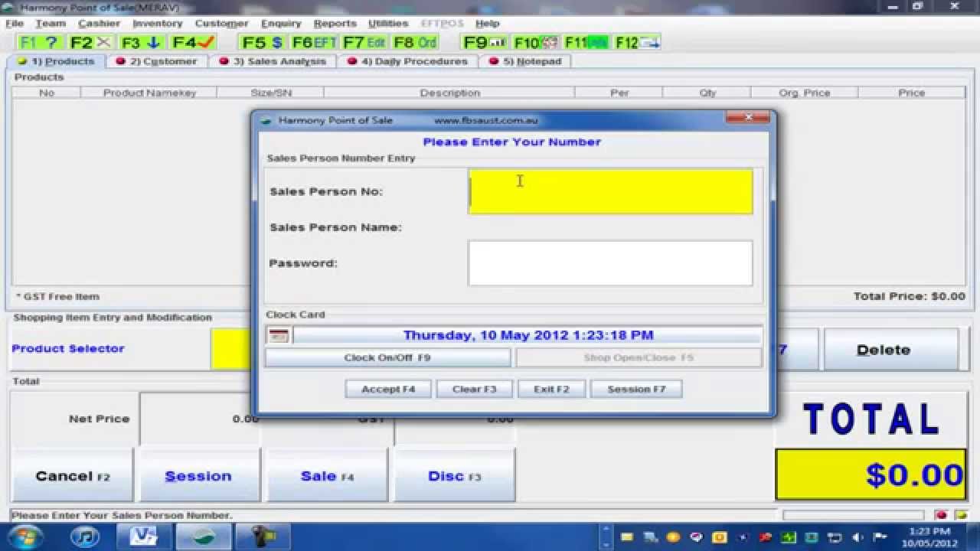The image size is (980, 551).
Task: Click the F1 help toolbar button
Action: 39,42
